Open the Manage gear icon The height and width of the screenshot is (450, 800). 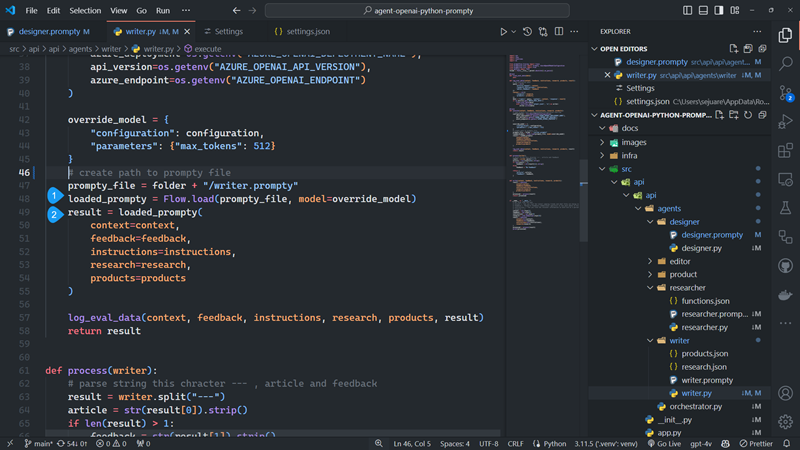click(x=786, y=421)
